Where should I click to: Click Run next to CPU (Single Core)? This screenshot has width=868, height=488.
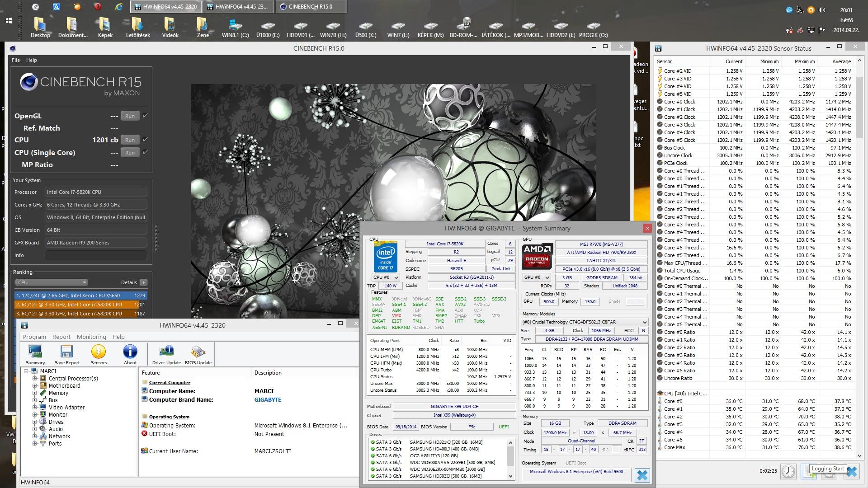[x=130, y=153]
